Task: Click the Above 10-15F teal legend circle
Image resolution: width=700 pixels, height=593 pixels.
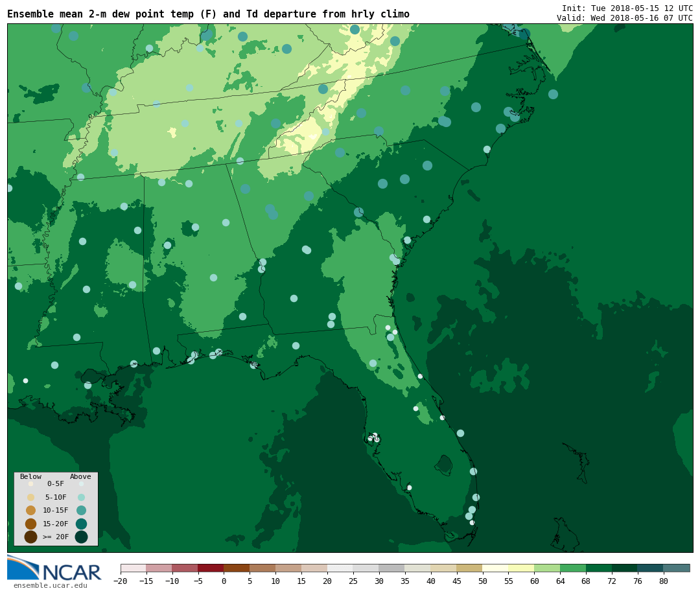Action: coord(81,511)
